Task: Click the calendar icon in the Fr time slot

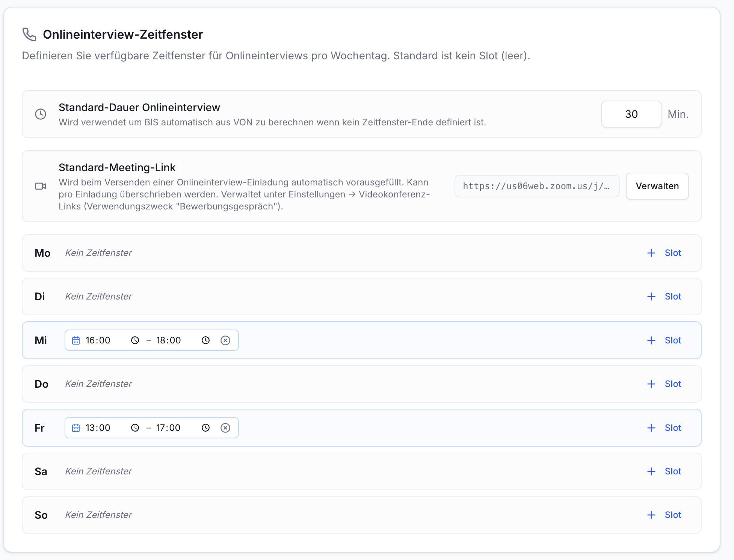Action: (x=76, y=428)
